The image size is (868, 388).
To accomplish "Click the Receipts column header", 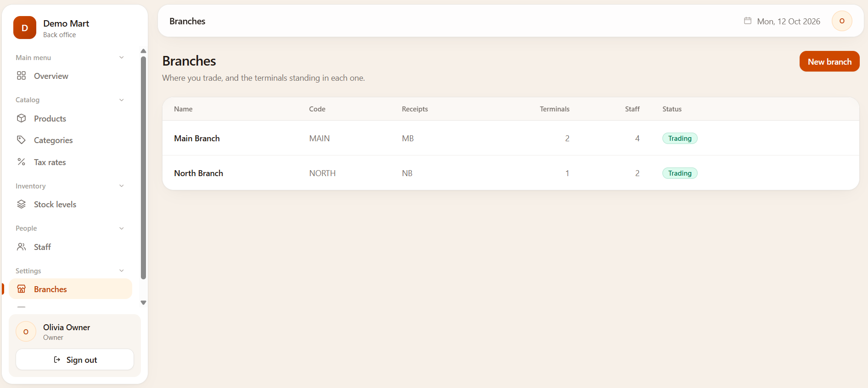I will coord(415,109).
